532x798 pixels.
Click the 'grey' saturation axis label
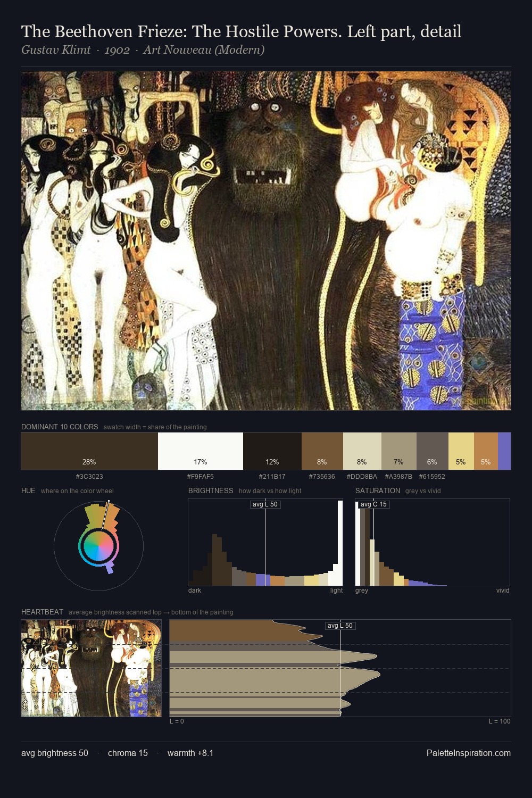pyautogui.click(x=362, y=591)
